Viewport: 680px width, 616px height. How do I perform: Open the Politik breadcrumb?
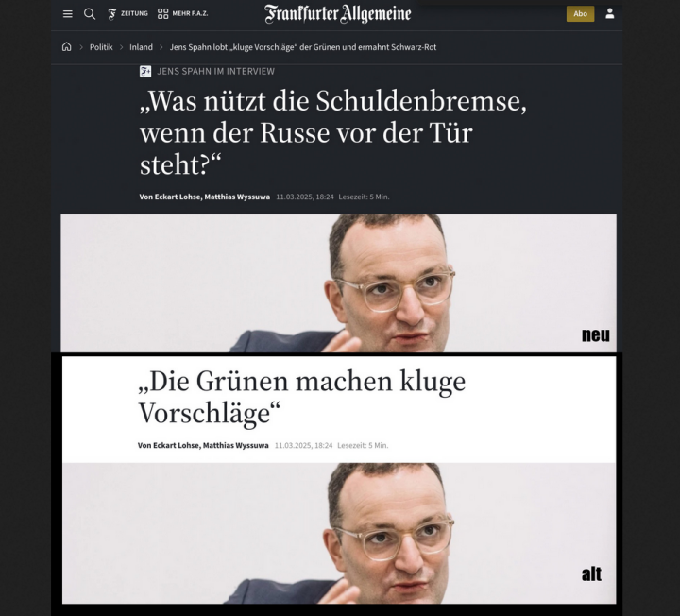click(101, 47)
